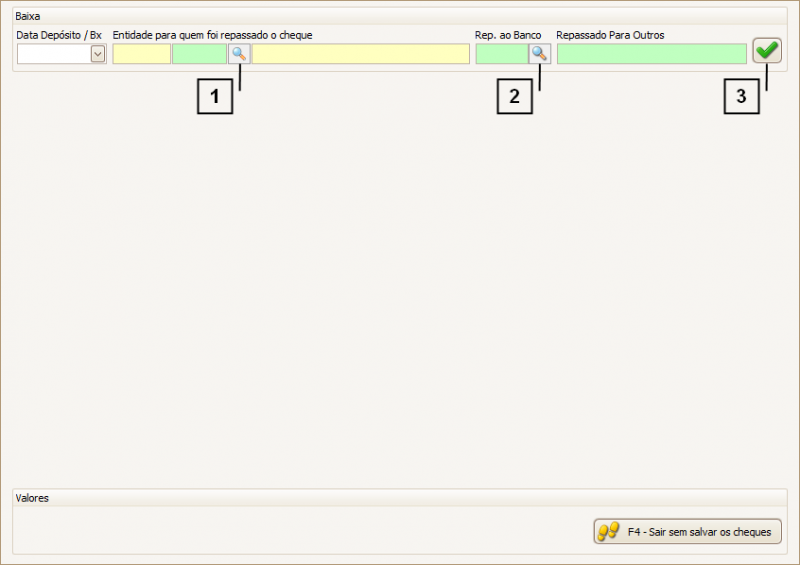Select the green entity field beside the code
800x565 pixels.
199,55
